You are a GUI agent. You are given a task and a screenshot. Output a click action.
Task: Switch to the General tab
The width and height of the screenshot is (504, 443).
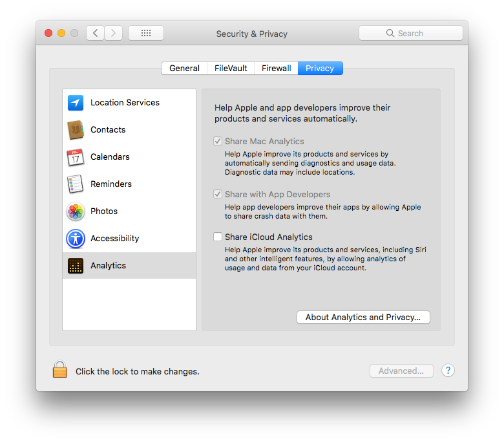[x=184, y=68]
